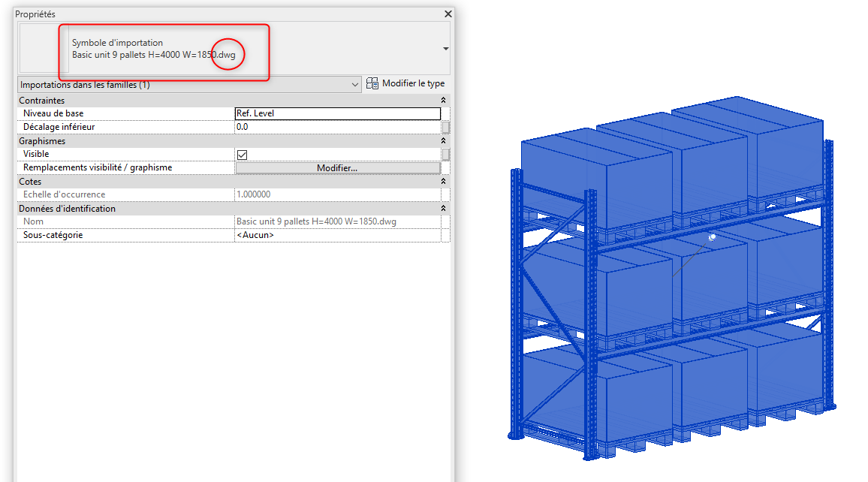Click the associate parameter button beside Visible
This screenshot has height=482, width=868.
pos(446,155)
